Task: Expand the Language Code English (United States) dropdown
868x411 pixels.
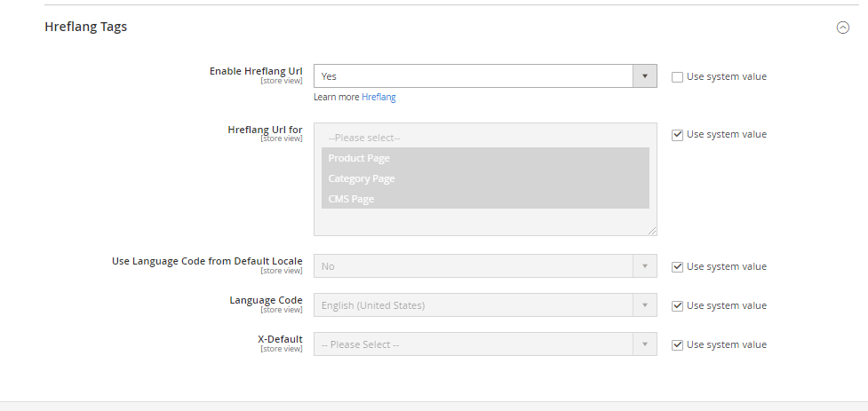Action: [485, 305]
